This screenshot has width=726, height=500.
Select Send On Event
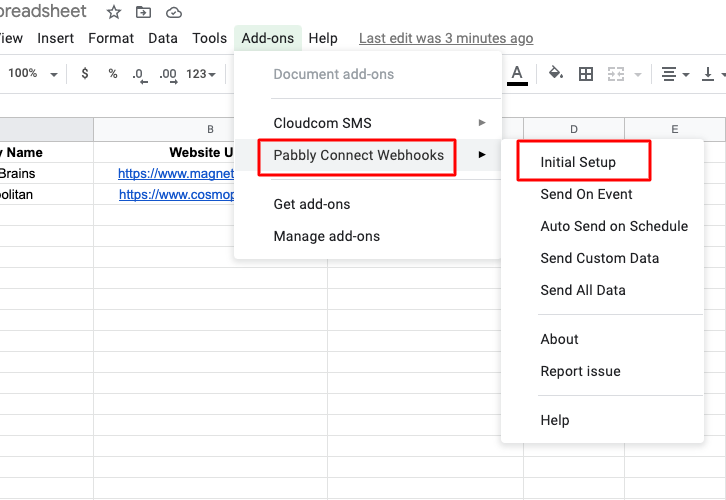(602, 194)
